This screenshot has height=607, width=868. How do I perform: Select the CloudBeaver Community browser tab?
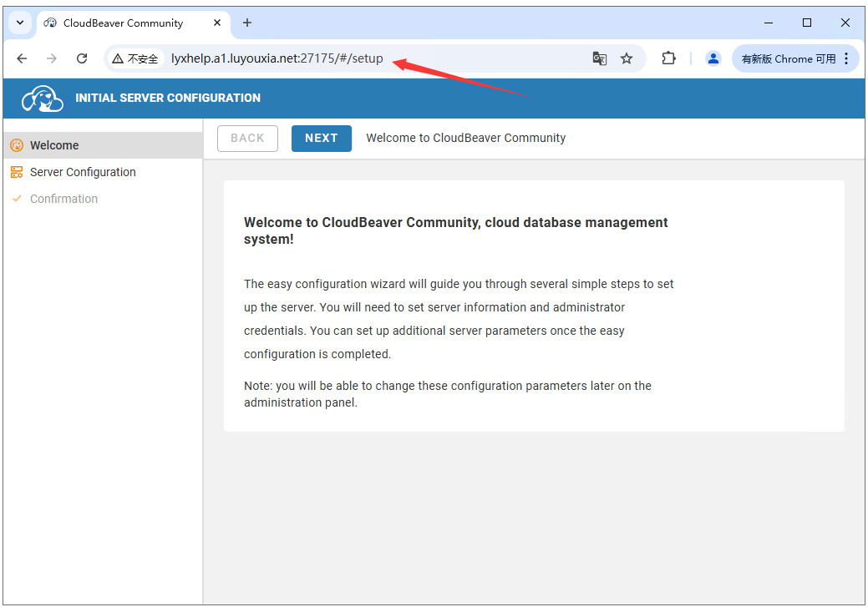click(134, 23)
